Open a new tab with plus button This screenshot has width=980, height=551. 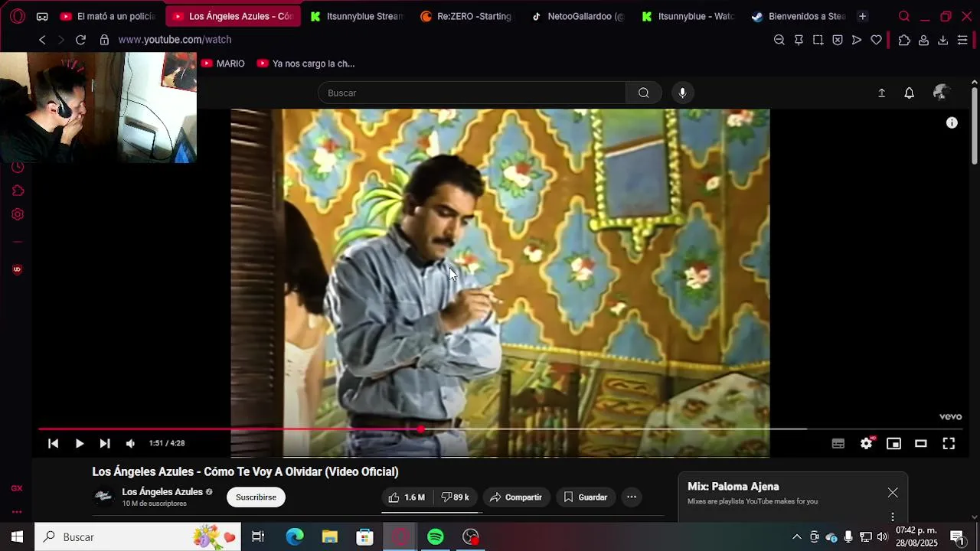tap(862, 16)
